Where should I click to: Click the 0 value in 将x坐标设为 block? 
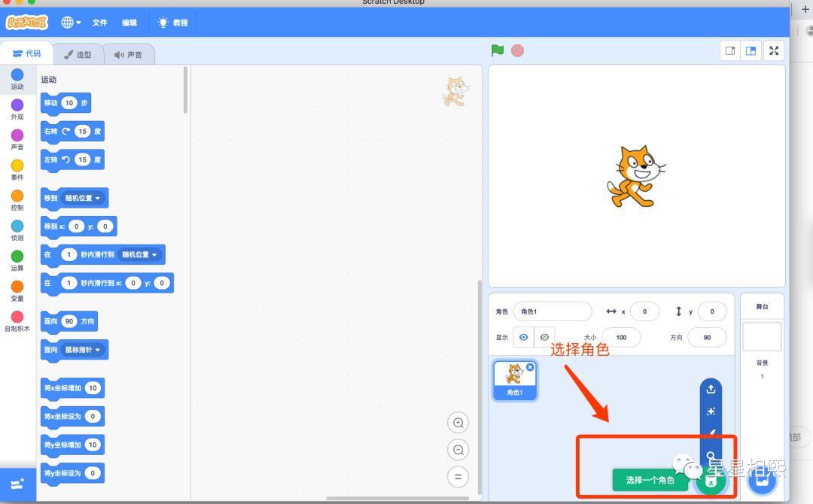coord(93,416)
